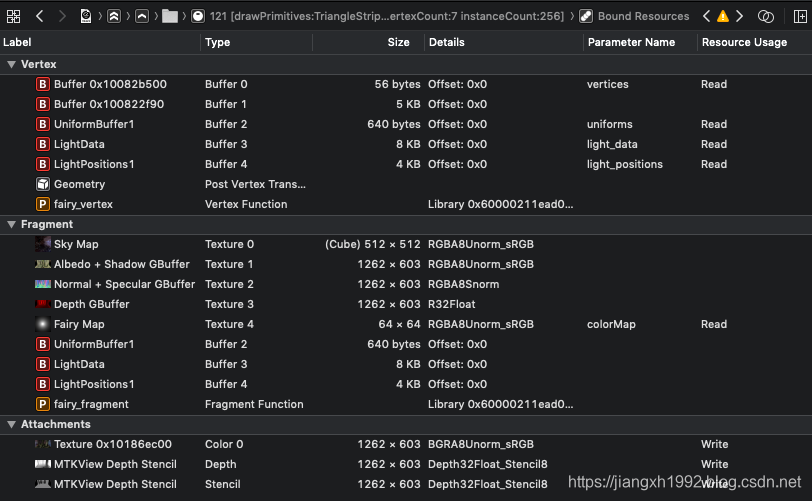Open the related items grid icon
Image resolution: width=812 pixels, height=501 pixels.
13,16
